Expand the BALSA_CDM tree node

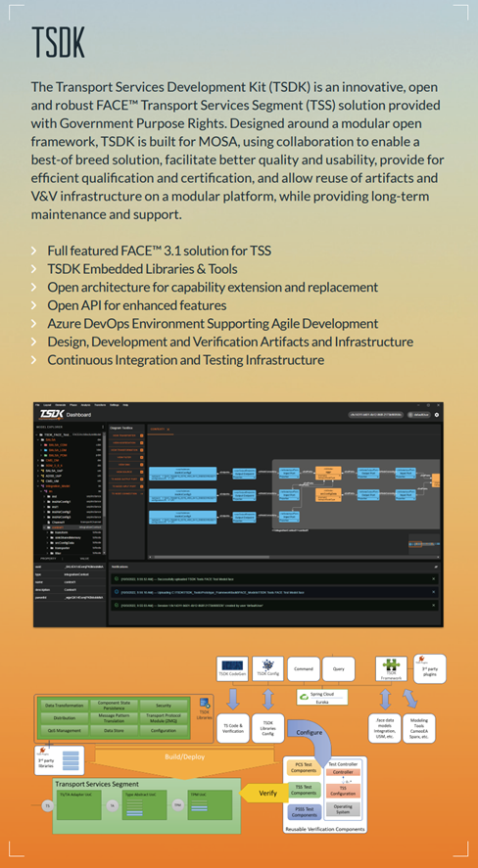pyautogui.click(x=41, y=445)
